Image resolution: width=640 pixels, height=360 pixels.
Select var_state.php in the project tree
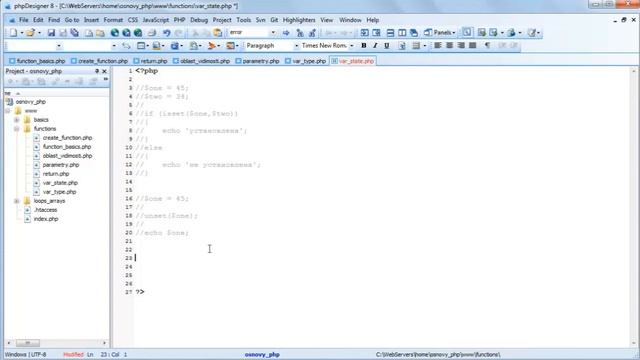tap(60, 183)
